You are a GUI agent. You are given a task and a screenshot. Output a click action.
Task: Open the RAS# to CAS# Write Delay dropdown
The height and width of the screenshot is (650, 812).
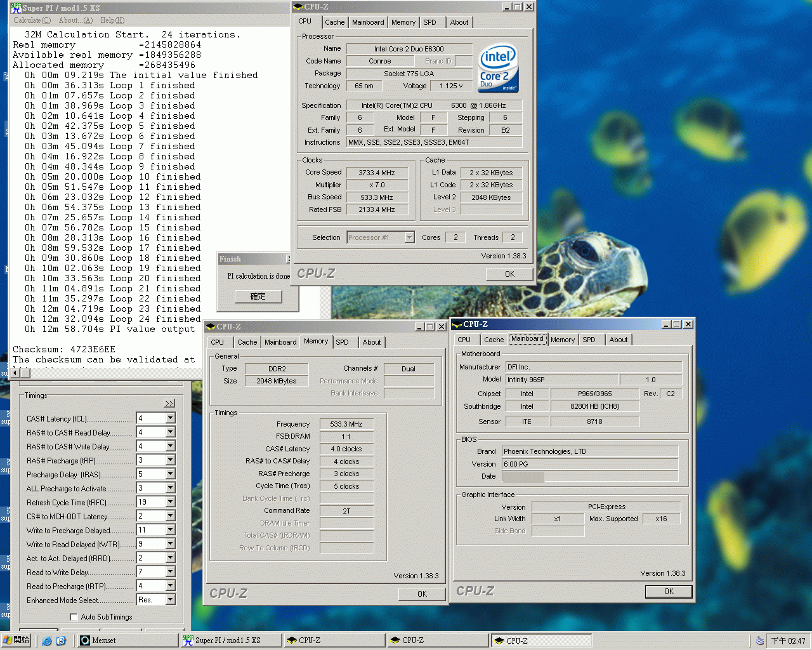170,446
